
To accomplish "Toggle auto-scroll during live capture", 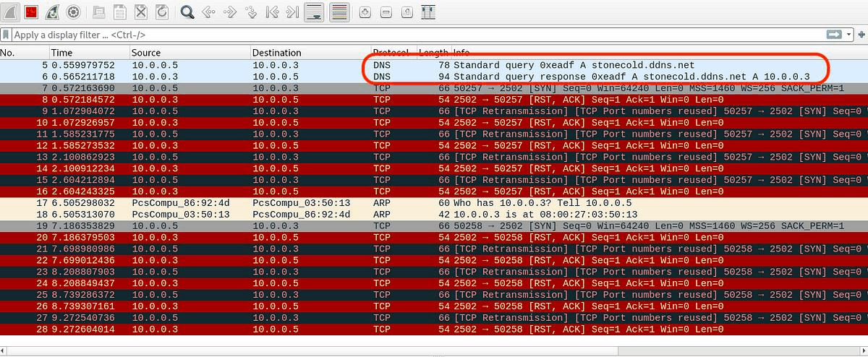I will coord(313,12).
